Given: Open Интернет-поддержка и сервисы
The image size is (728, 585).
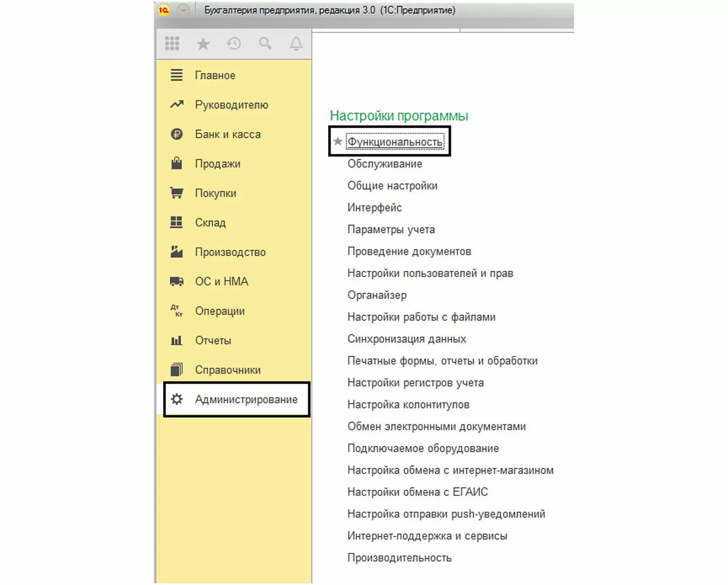Looking at the screenshot, I should (x=427, y=536).
